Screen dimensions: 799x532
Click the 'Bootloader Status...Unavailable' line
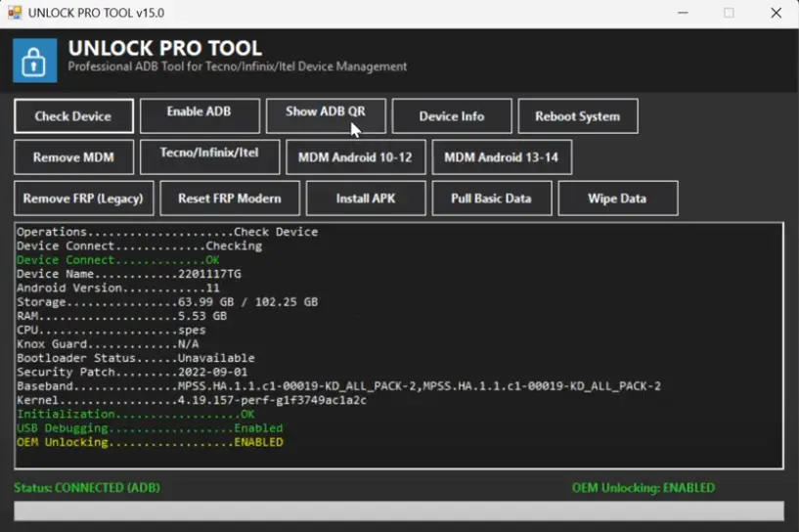coord(136,358)
